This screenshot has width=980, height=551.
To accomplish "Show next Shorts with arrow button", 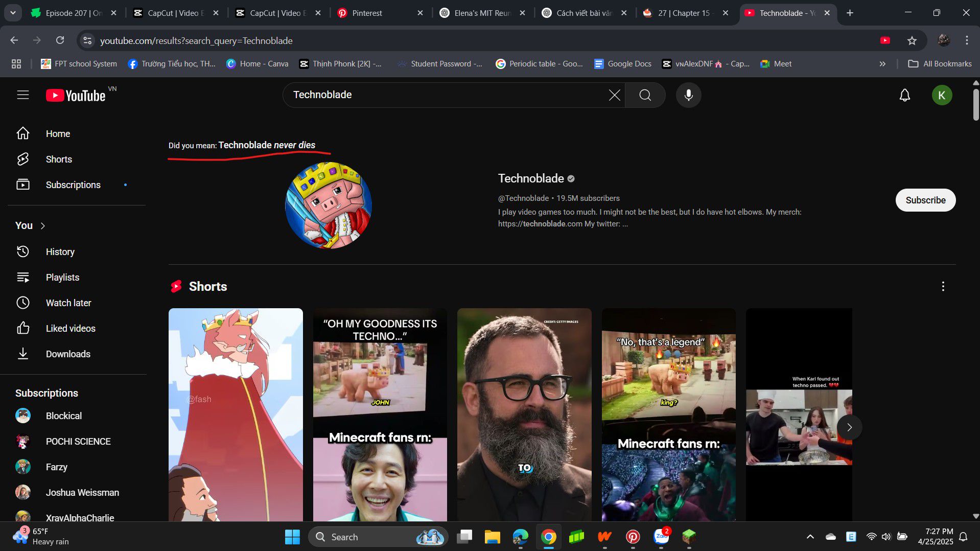I will [x=849, y=427].
